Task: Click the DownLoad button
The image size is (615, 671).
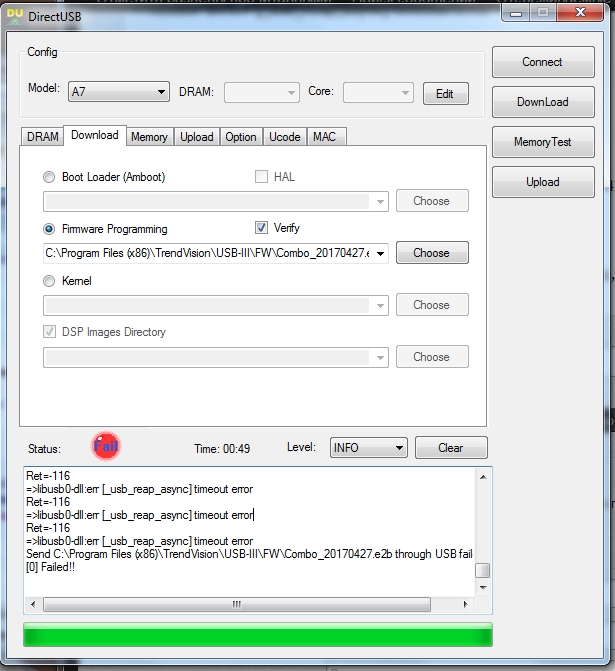Action: (542, 102)
